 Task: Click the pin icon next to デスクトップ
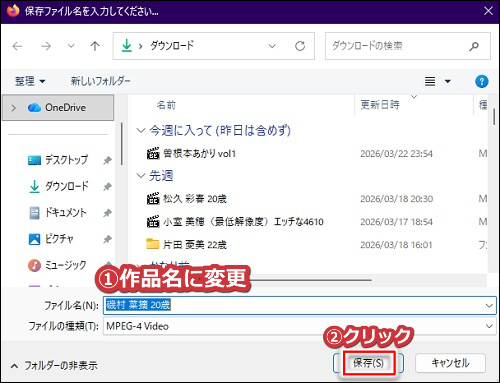[x=107, y=160]
